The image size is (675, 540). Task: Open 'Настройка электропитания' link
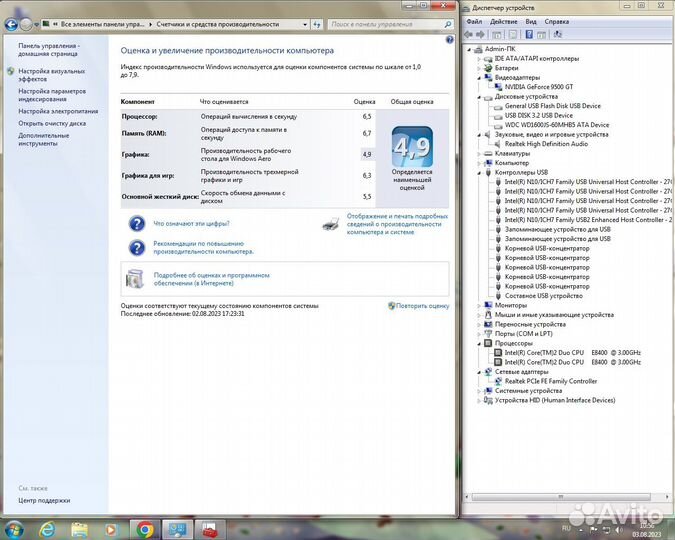[58, 111]
